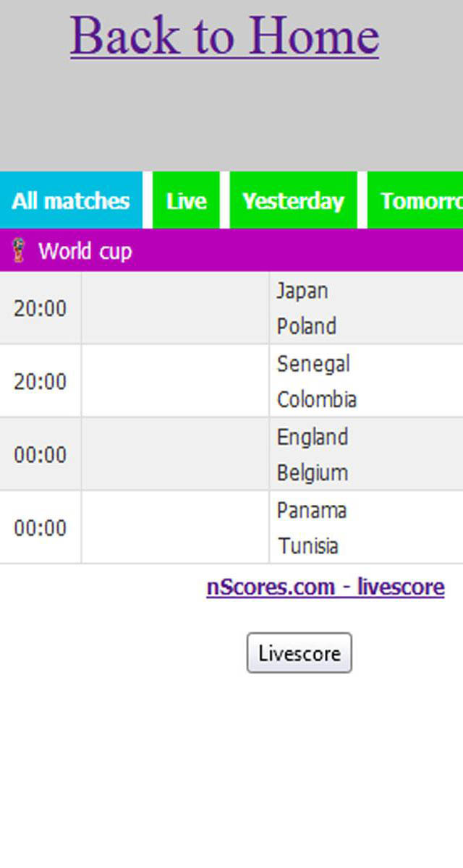Show Yesterday's matches tab
This screenshot has width=463, height=868.
(x=293, y=200)
